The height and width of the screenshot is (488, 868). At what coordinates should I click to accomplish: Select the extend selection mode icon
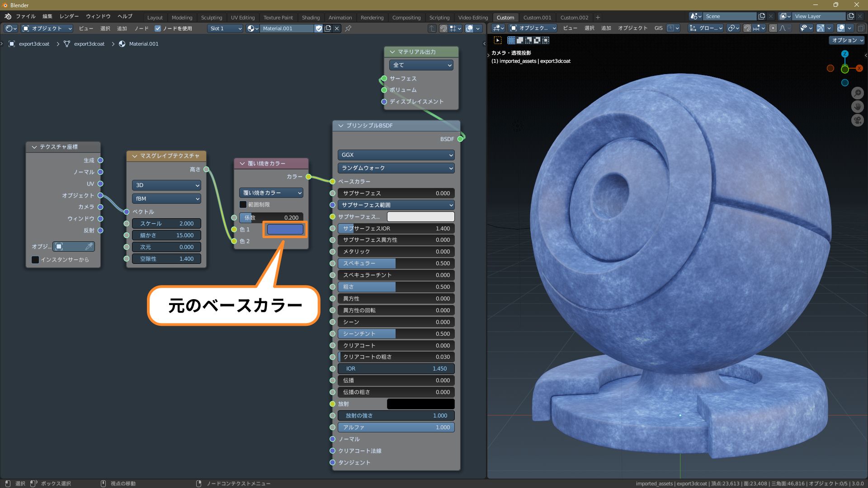pyautogui.click(x=520, y=40)
